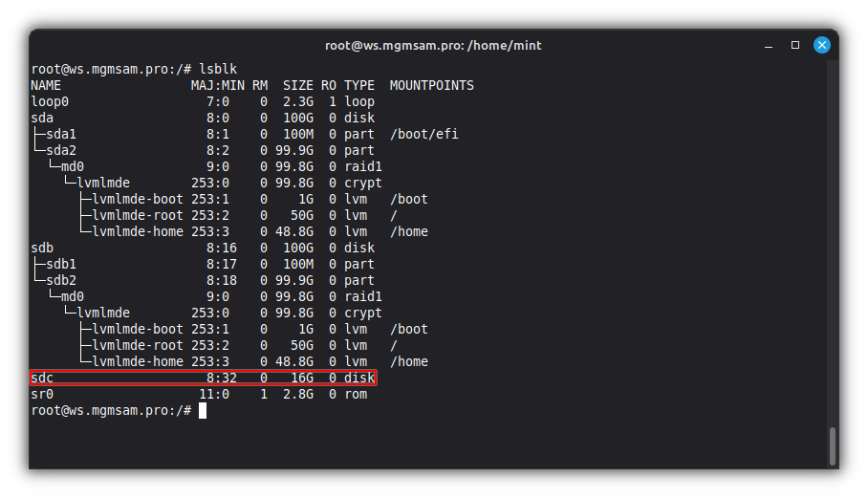Click the MOUNTPOINTS column header
The height and width of the screenshot is (498, 868).
coord(431,85)
